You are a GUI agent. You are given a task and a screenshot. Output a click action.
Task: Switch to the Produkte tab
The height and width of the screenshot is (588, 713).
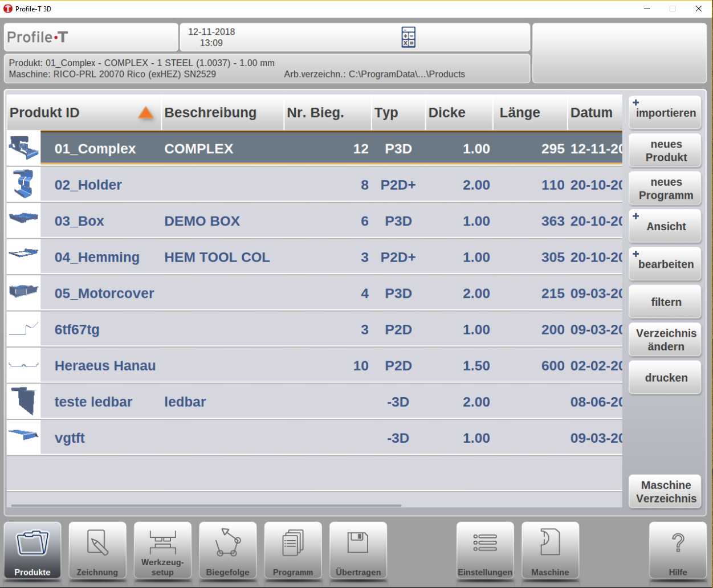32,550
